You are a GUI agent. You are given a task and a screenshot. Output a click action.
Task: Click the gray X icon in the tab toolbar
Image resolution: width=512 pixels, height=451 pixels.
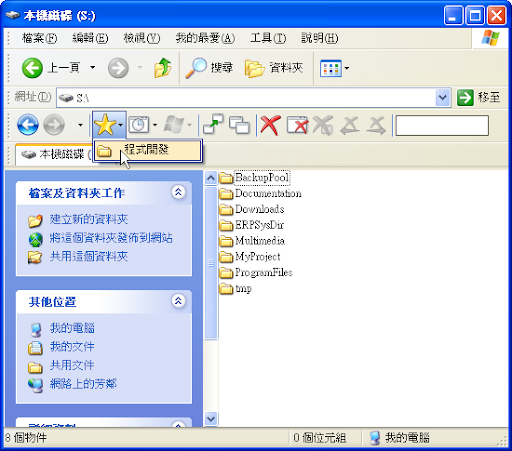coord(323,125)
